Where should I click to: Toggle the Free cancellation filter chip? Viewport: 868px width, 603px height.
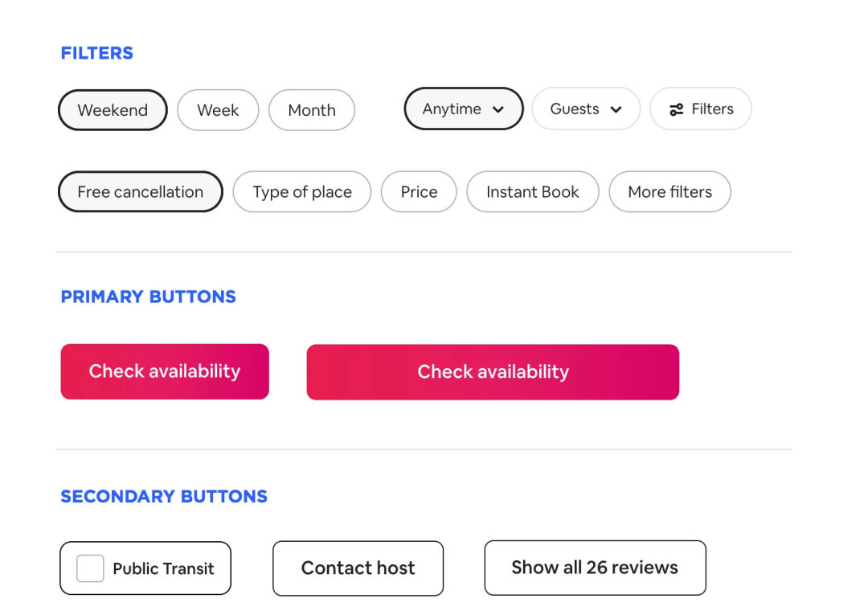140,192
